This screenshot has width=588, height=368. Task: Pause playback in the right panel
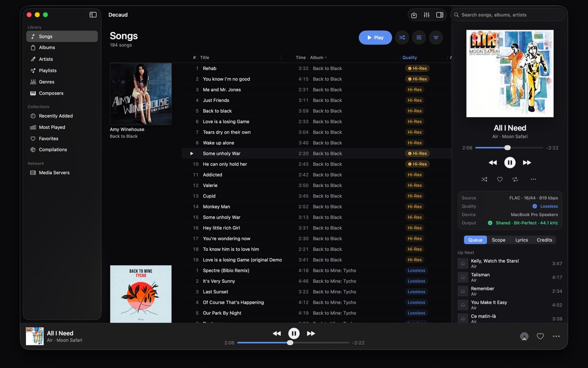point(510,163)
